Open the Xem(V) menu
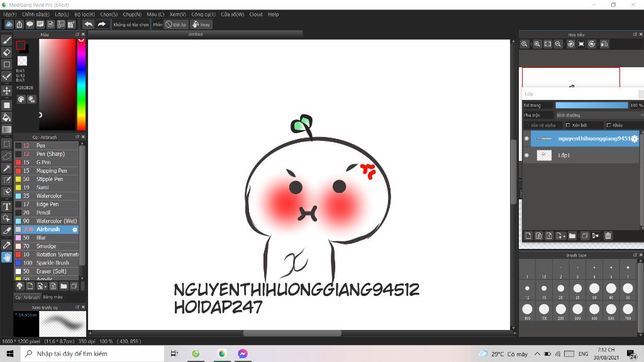The image size is (644, 362). [x=178, y=14]
